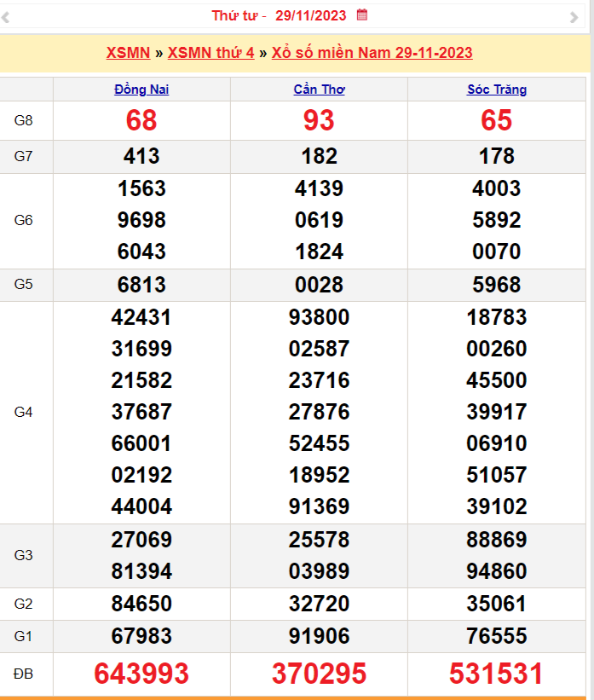
Task: Open the calendar date picker icon
Action: pyautogui.click(x=362, y=14)
